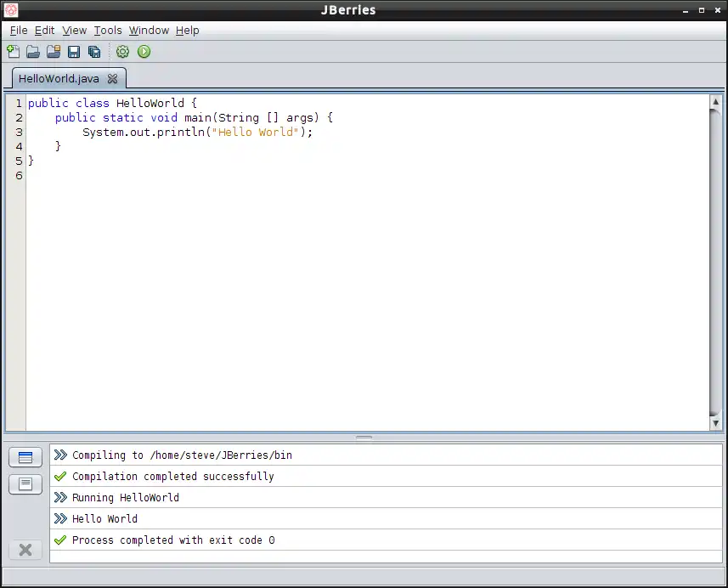728x588 pixels.
Task: Click 'System.out.println' on line 3
Action: (x=144, y=132)
